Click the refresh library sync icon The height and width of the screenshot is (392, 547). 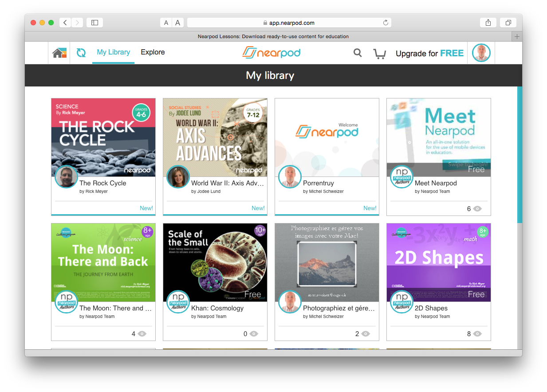(81, 53)
